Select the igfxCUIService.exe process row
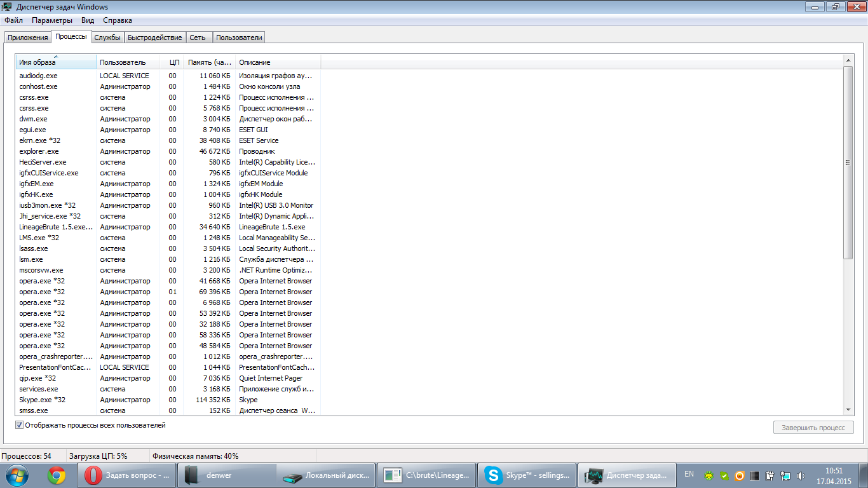Screen dimensions: 868x488 (168, 173)
